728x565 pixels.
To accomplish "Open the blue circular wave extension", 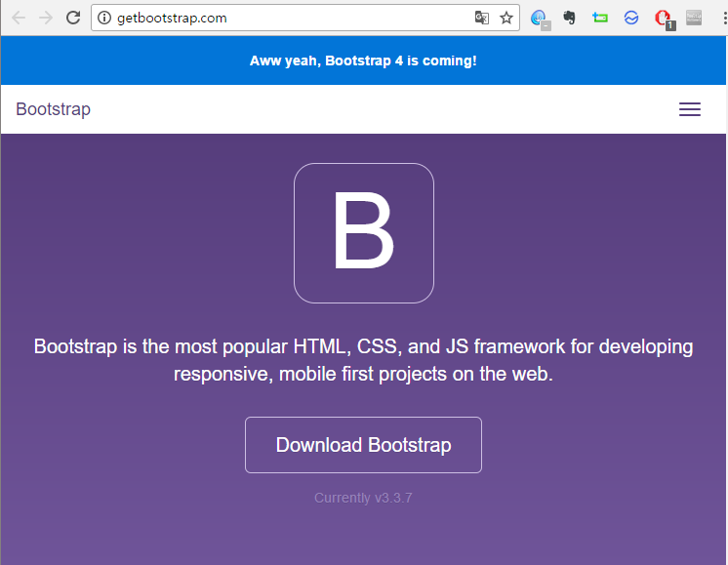I will (x=631, y=19).
